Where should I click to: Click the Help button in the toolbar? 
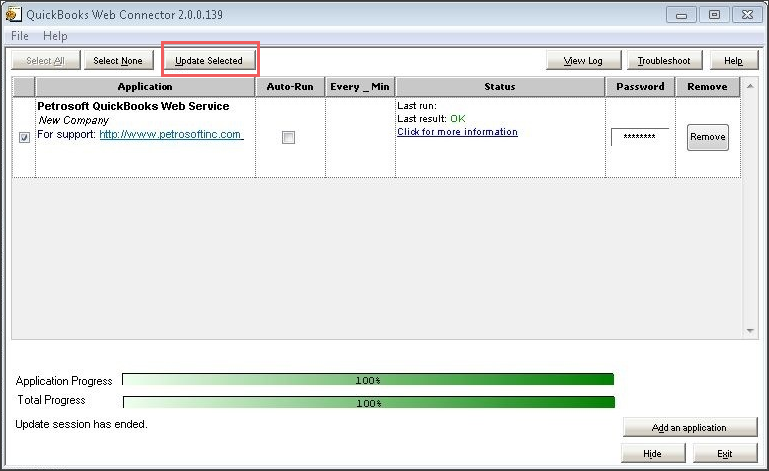734,60
